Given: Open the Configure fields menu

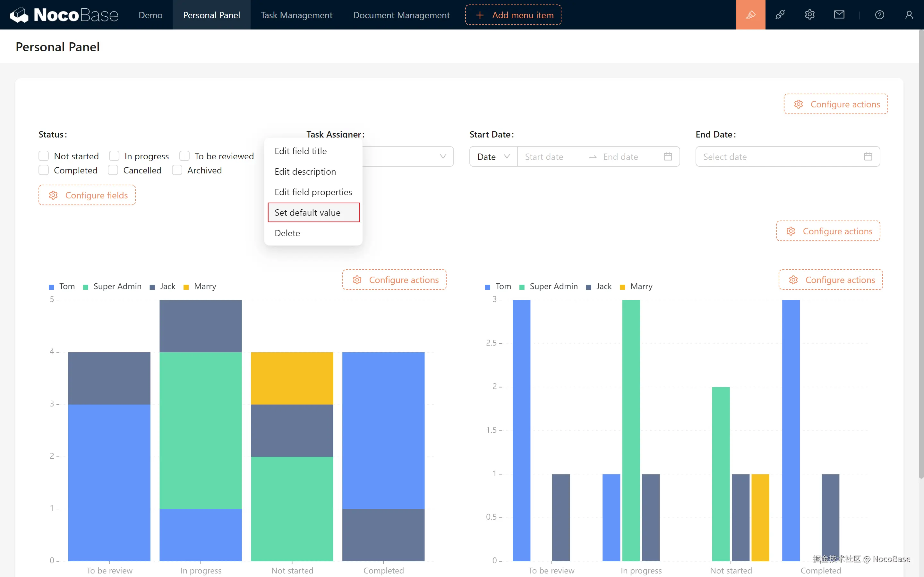Looking at the screenshot, I should click(x=87, y=195).
